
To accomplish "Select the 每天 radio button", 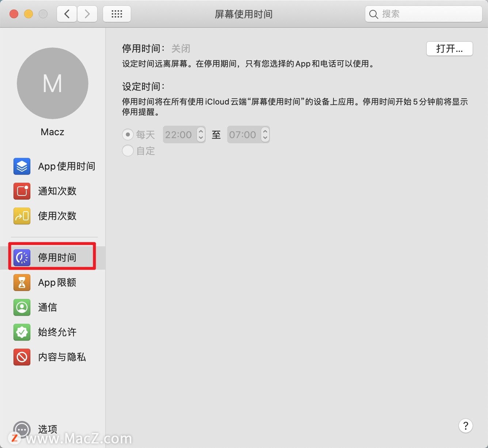I will click(127, 134).
